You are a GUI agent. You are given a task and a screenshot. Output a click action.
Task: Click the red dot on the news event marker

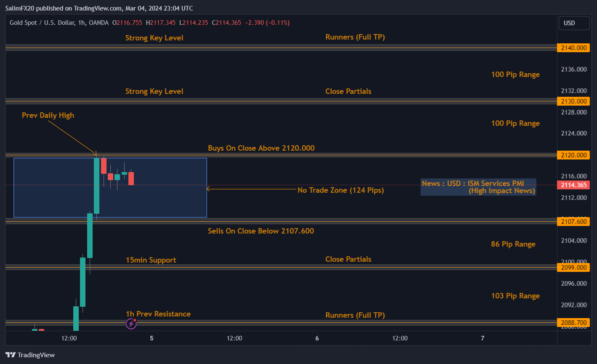(135, 320)
